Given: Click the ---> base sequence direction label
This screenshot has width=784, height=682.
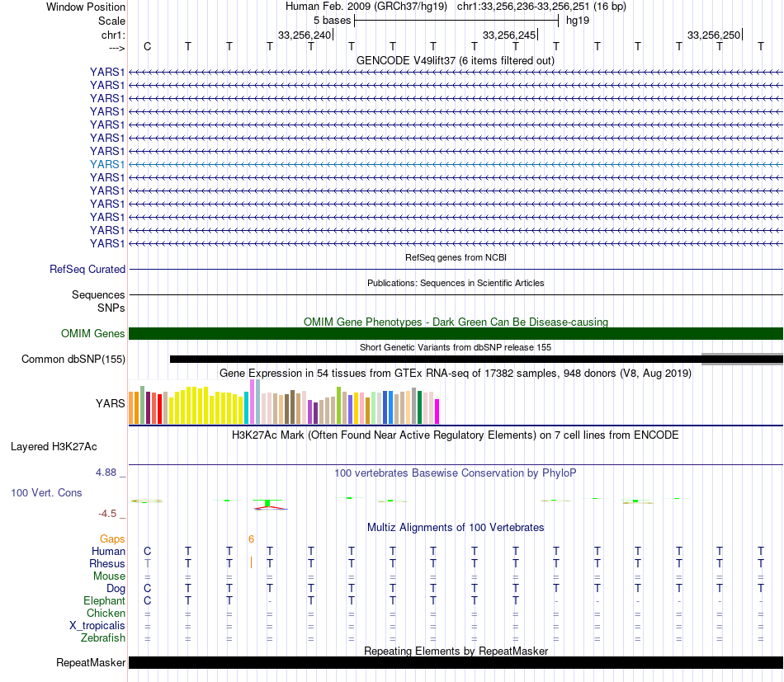Looking at the screenshot, I should pos(116,48).
